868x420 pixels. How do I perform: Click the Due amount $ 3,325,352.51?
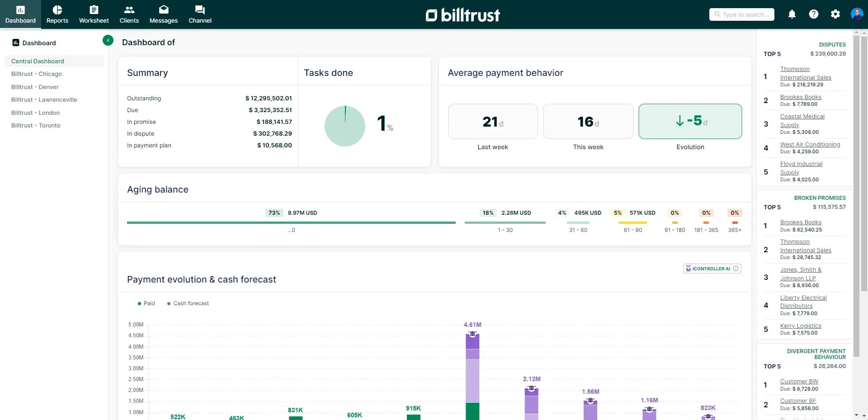[x=270, y=110]
